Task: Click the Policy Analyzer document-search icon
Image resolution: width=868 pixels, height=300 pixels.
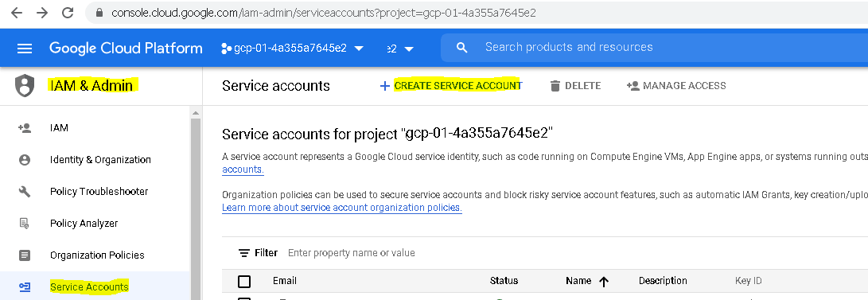Action: click(x=25, y=223)
